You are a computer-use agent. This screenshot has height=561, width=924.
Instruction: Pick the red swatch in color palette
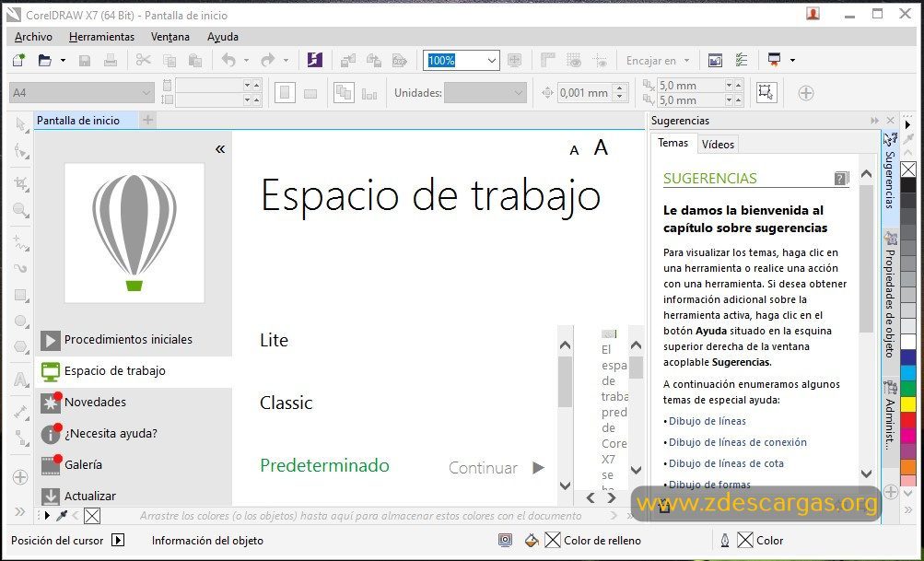point(908,419)
